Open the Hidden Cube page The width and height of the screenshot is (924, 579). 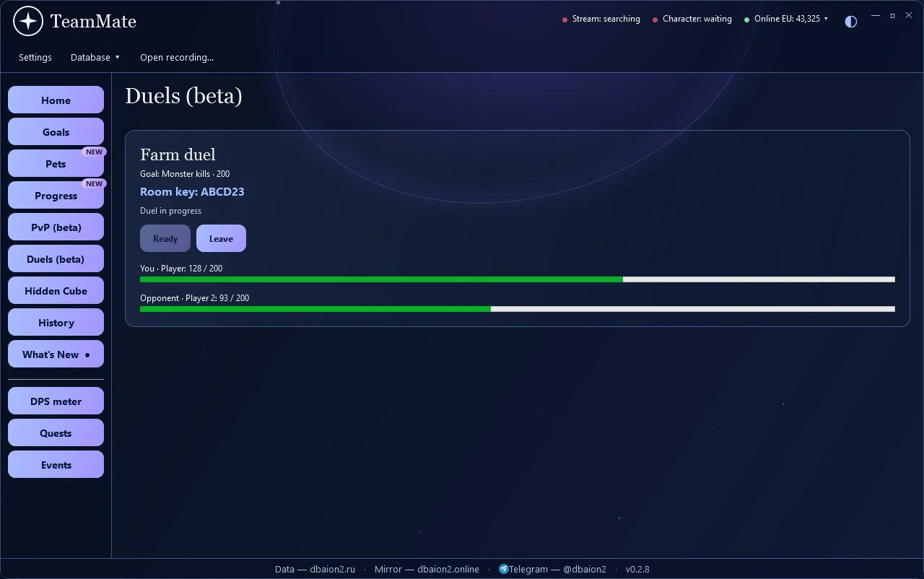pyautogui.click(x=56, y=291)
